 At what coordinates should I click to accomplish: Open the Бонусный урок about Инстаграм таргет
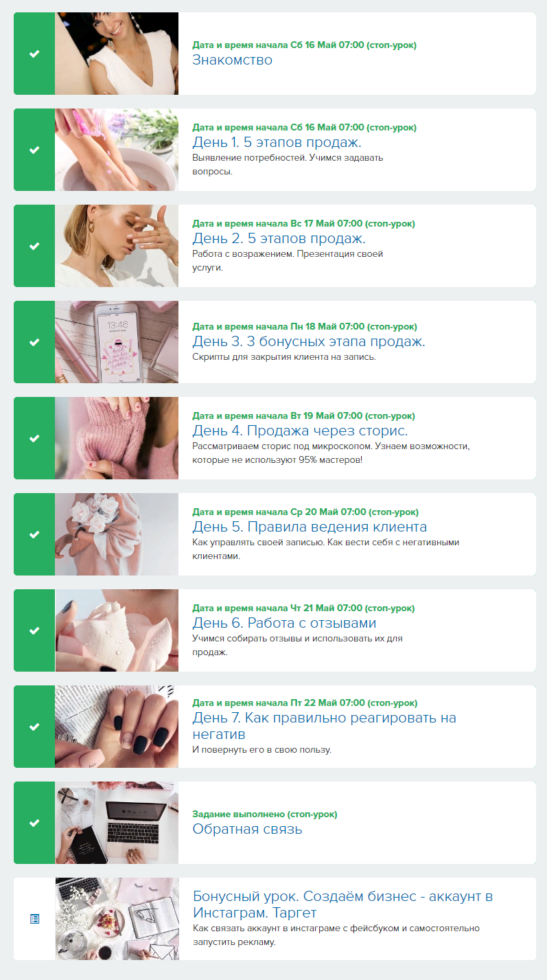tap(342, 904)
